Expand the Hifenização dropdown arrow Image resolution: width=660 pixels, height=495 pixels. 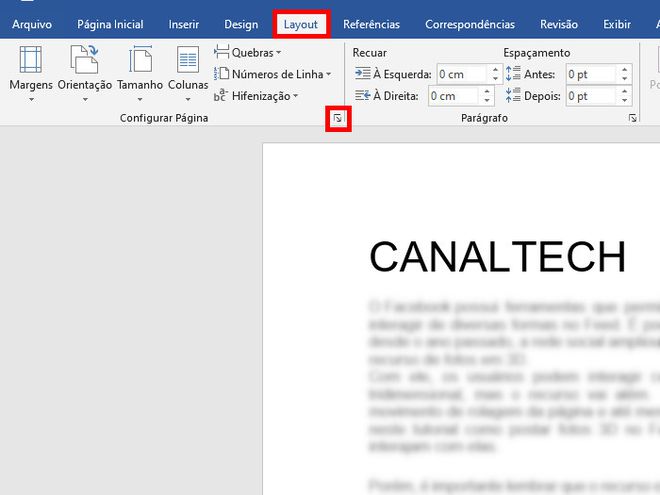click(x=295, y=96)
